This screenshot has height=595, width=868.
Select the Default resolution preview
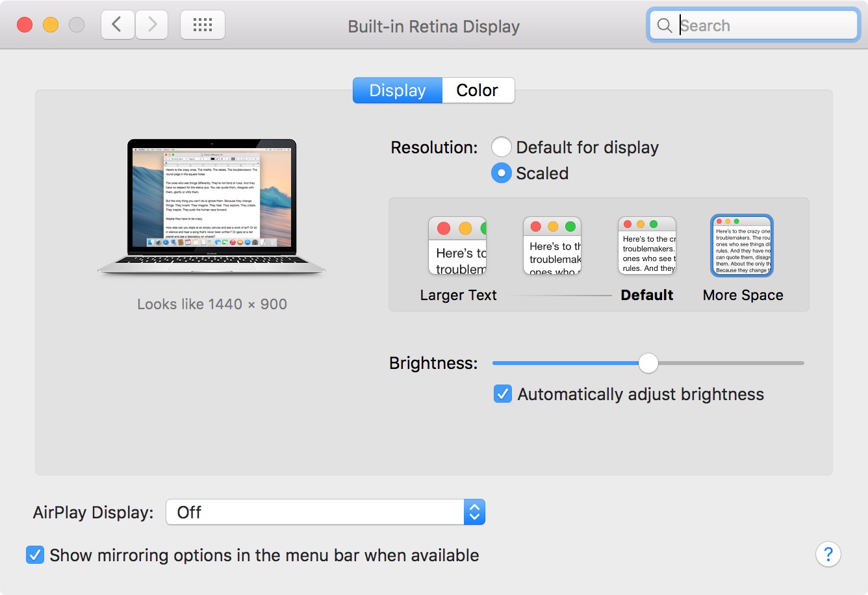646,246
